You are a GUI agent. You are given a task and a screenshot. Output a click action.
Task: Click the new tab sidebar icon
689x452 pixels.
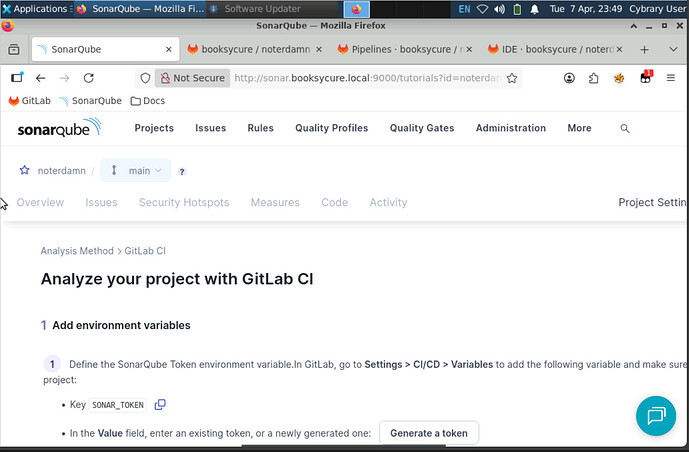17,78
